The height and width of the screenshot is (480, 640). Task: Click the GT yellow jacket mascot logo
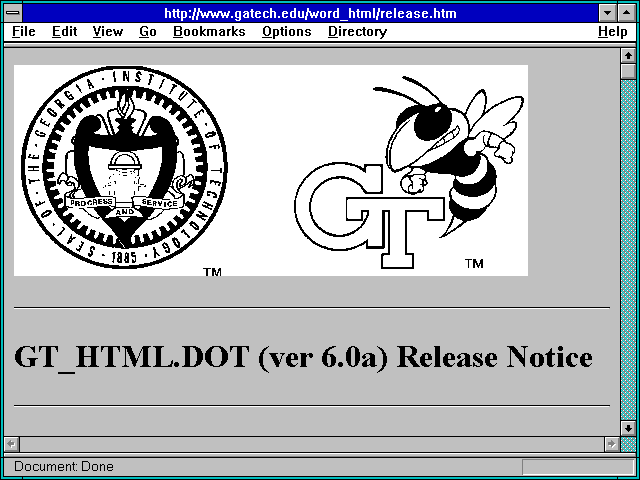(409, 171)
